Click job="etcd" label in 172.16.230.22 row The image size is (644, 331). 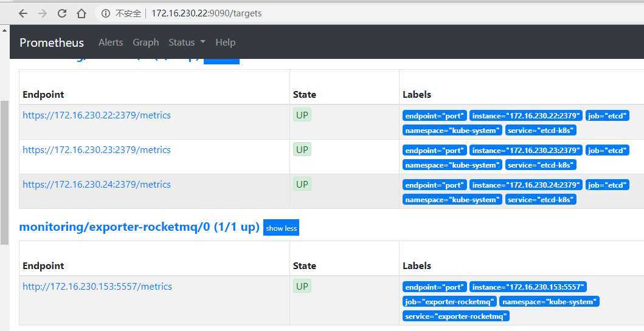(x=607, y=116)
